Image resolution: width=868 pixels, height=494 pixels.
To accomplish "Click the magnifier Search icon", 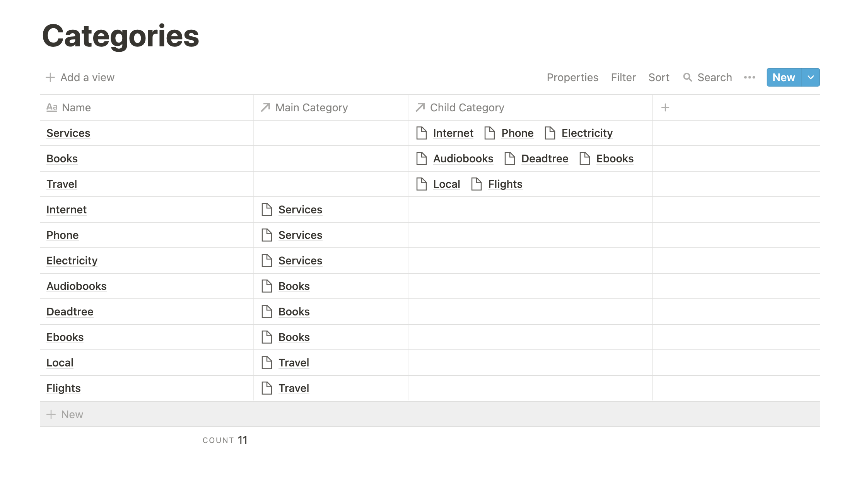I will 687,77.
